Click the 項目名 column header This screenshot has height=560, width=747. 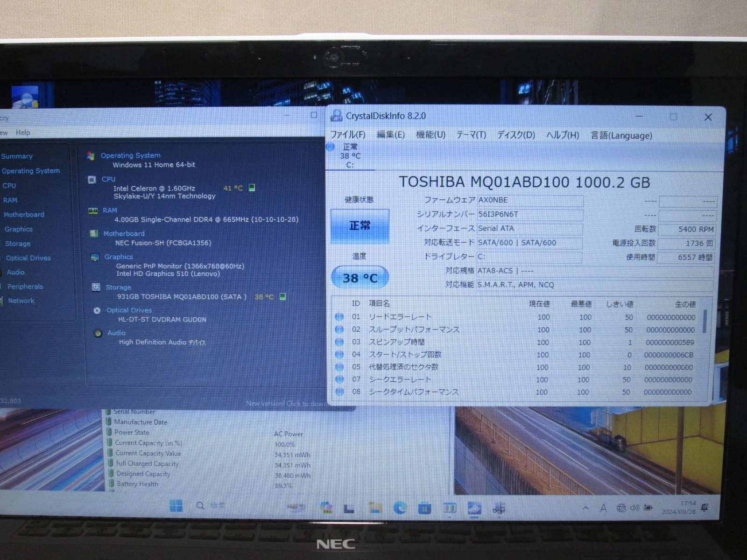(x=379, y=303)
